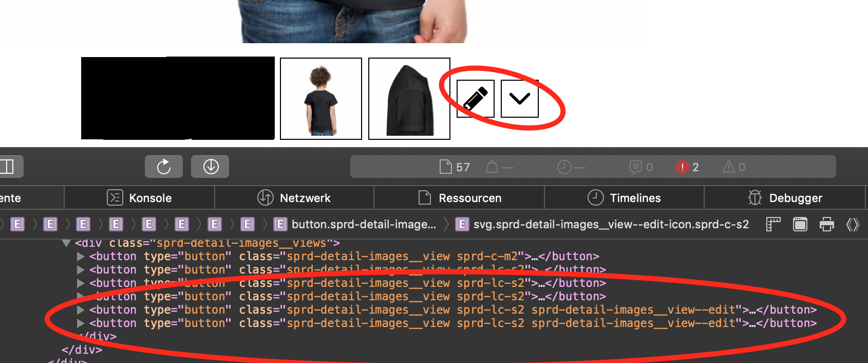Screen dimensions: 868x363
Task: Switch to the Konsole tab
Action: [x=140, y=198]
